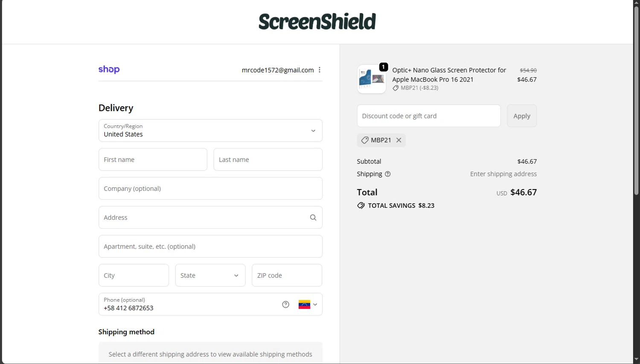This screenshot has width=640, height=364.
Task: Click the shipping methods notice message
Action: click(x=210, y=354)
